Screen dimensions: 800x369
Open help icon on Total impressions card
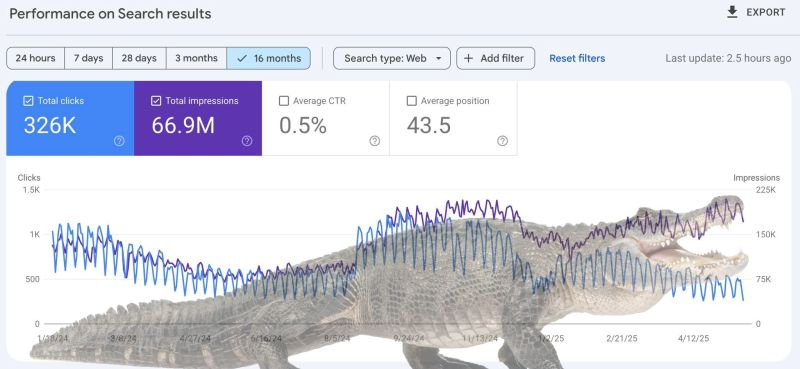(247, 141)
